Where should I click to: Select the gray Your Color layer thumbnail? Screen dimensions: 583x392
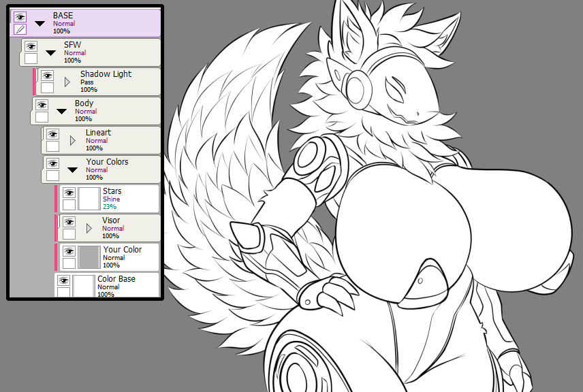click(89, 257)
